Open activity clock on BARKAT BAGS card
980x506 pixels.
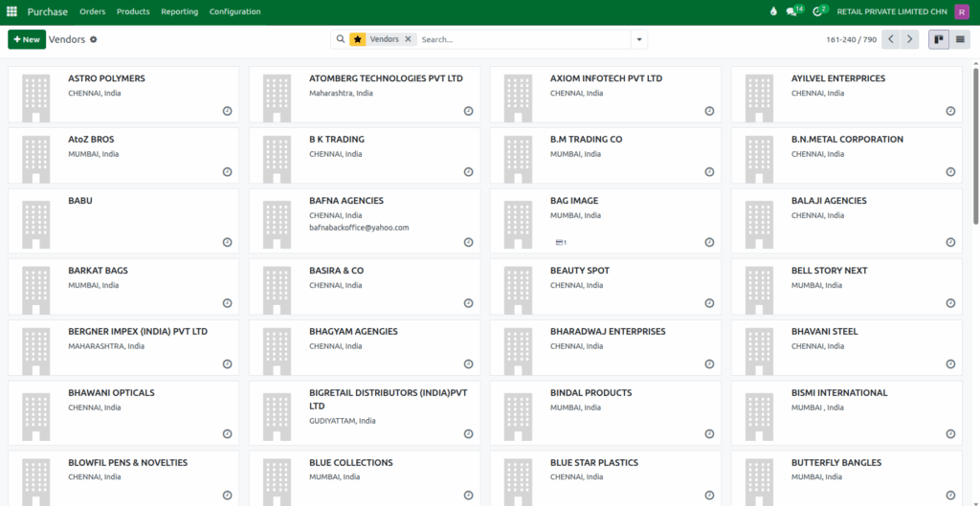coord(228,303)
